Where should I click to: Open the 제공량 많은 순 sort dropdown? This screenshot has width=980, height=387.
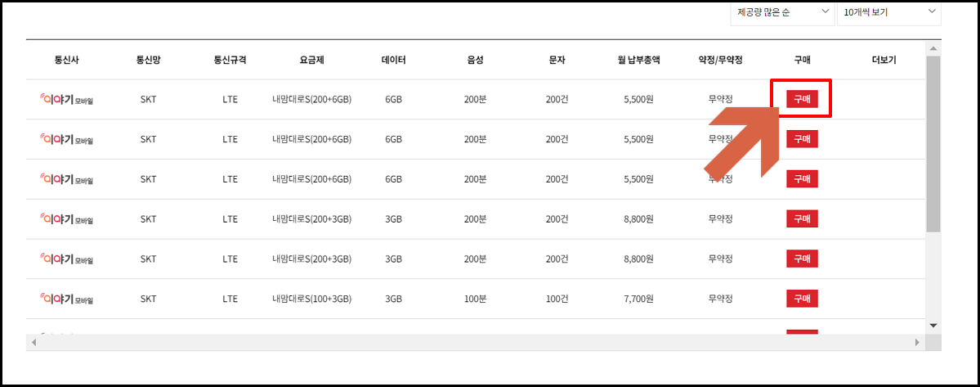point(782,12)
